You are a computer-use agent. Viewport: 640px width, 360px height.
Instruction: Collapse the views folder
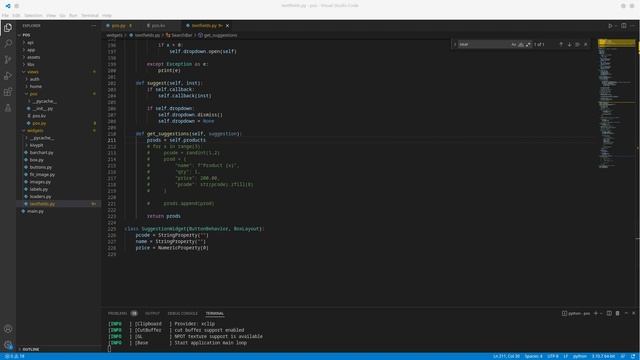coord(58,72)
